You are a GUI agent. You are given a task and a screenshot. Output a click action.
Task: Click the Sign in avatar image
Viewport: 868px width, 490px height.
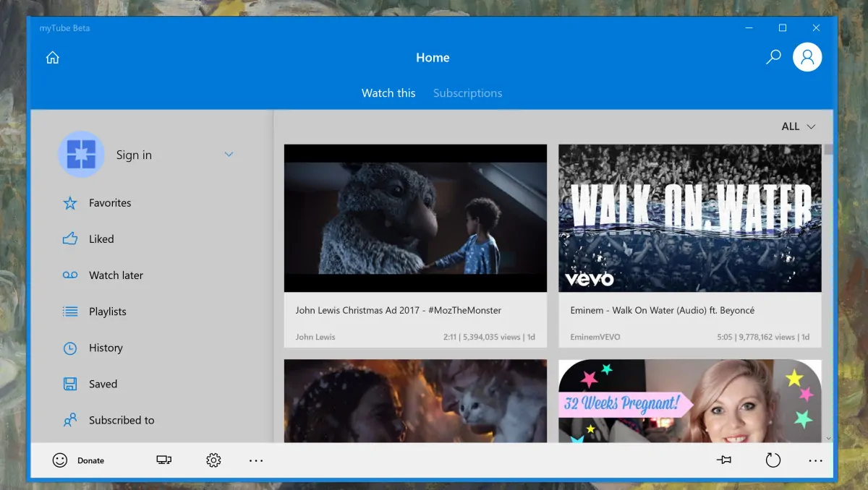point(81,155)
